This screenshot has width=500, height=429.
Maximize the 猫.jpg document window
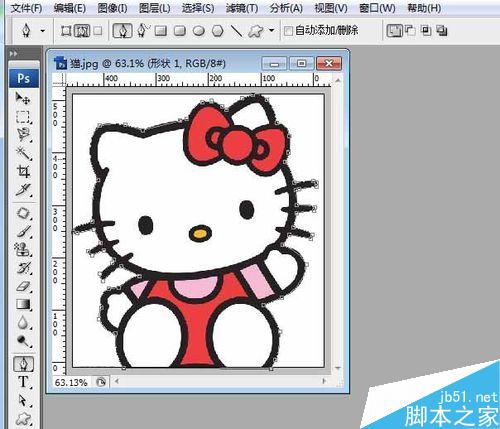pyautogui.click(x=301, y=63)
